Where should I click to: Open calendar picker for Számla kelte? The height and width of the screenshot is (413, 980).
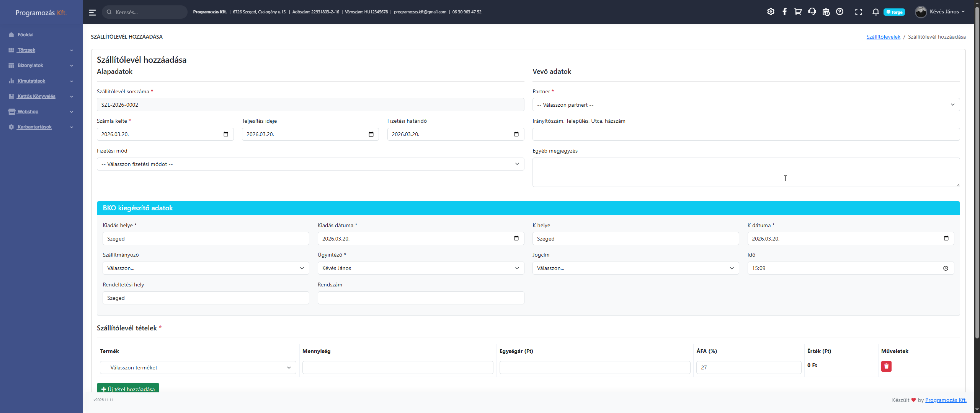pyautogui.click(x=226, y=134)
